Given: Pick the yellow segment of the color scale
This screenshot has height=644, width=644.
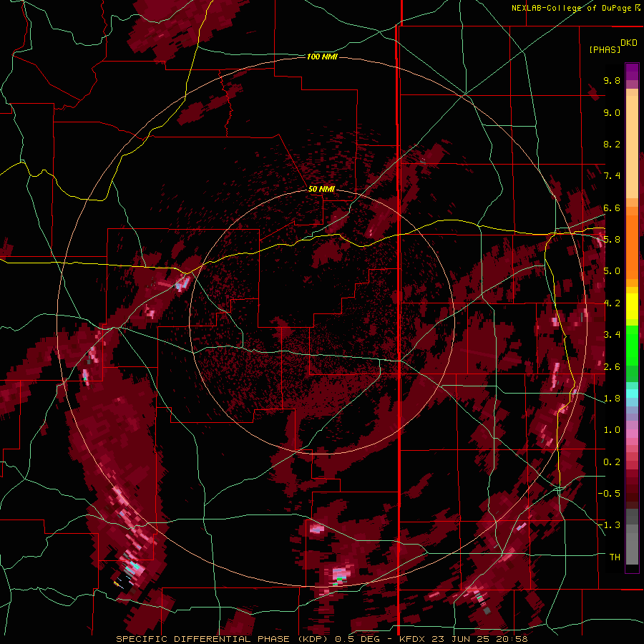Looking at the screenshot, I should point(632,306).
